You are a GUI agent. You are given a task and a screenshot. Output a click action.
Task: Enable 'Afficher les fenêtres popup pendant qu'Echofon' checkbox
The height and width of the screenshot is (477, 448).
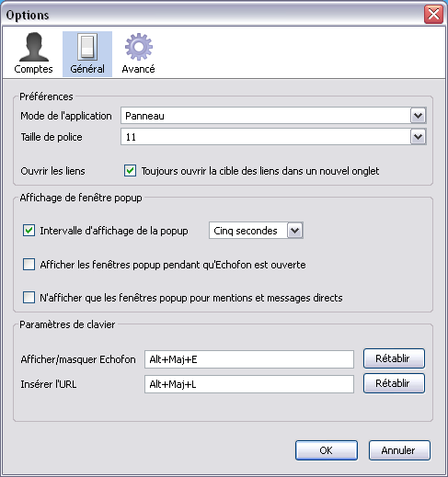(29, 265)
